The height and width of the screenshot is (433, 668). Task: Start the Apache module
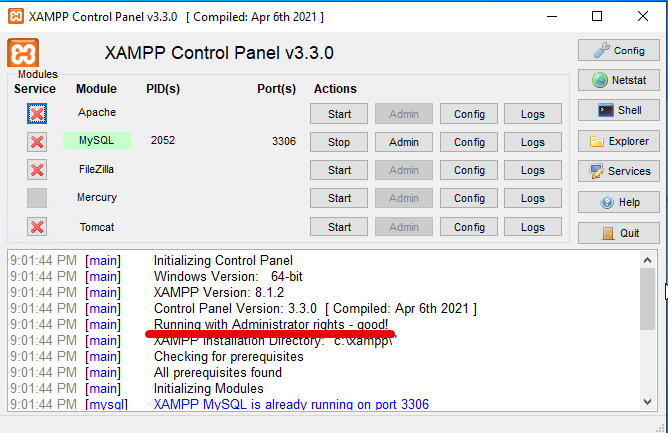(x=339, y=114)
